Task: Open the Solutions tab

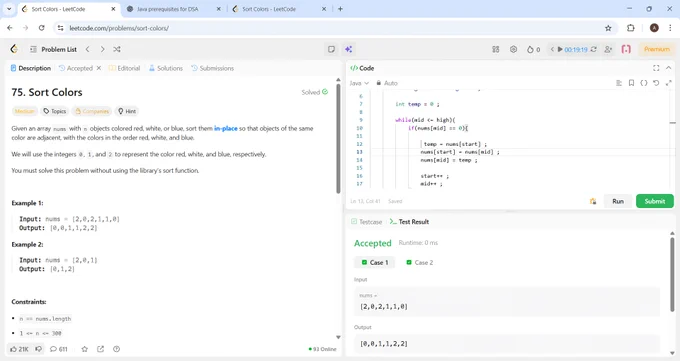Action: 166,68
